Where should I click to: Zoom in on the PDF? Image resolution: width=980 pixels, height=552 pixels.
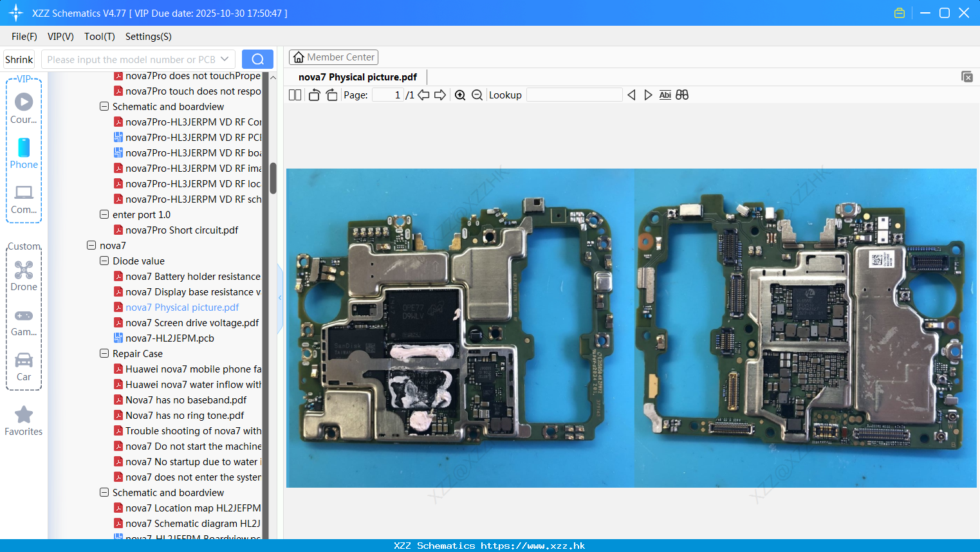pyautogui.click(x=460, y=95)
